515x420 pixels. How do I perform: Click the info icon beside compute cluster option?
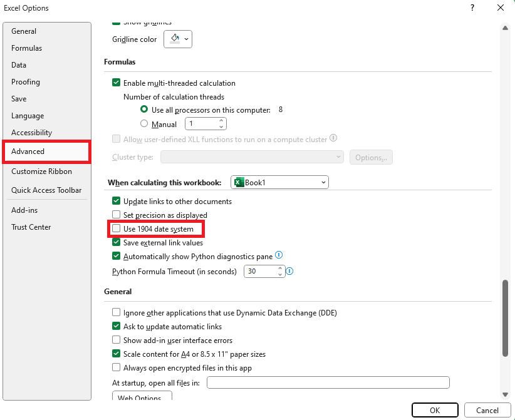(333, 138)
